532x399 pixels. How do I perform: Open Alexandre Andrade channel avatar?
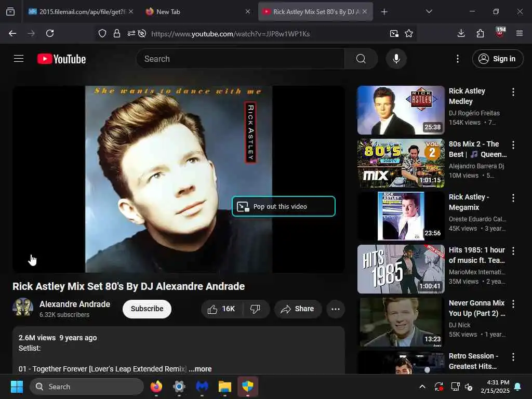pyautogui.click(x=23, y=308)
